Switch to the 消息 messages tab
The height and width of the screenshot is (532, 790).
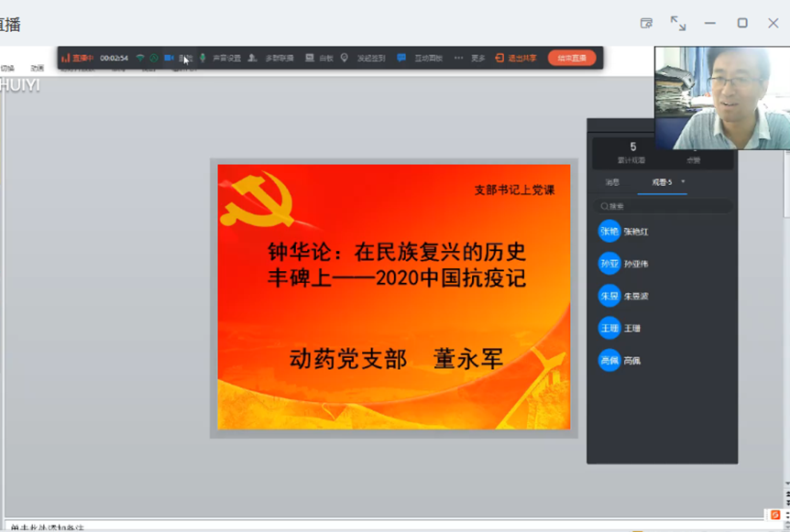click(x=612, y=182)
